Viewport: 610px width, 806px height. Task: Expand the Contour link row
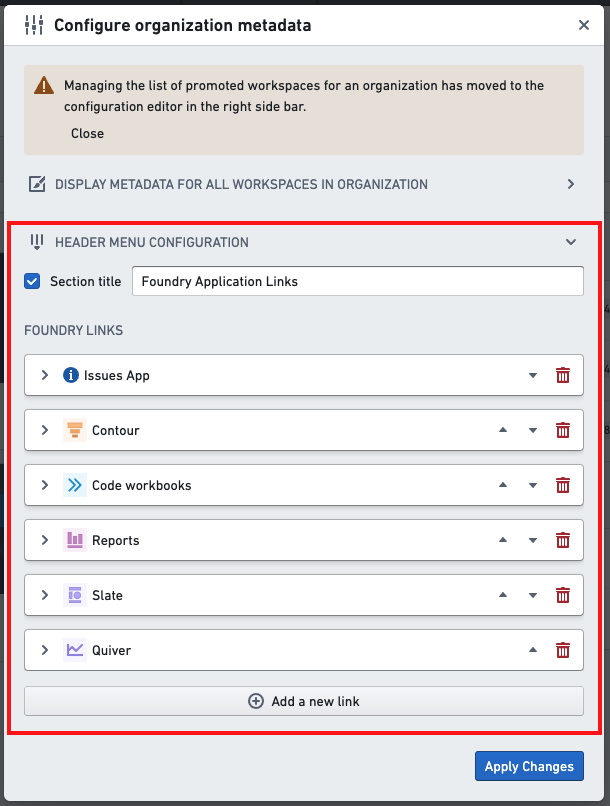(x=45, y=430)
